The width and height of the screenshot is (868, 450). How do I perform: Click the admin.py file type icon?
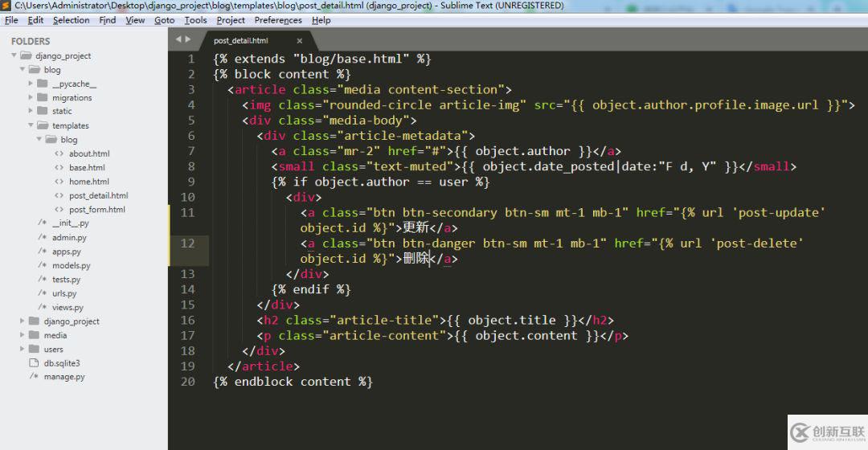[x=42, y=237]
